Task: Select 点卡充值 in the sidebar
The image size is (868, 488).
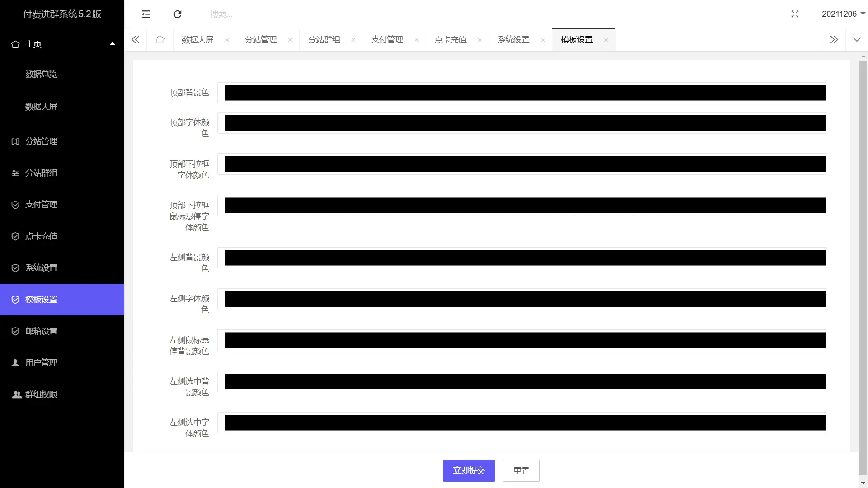Action: pyautogui.click(x=40, y=236)
